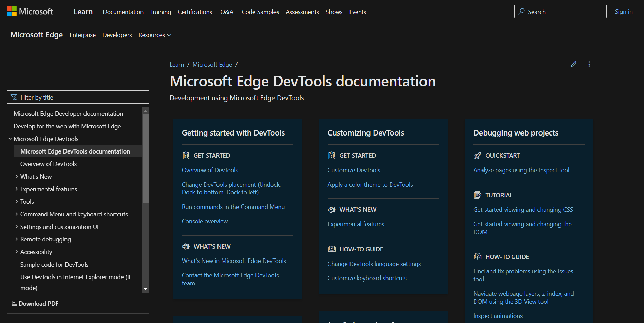Open the Developers nav link
The image size is (644, 323).
[117, 35]
